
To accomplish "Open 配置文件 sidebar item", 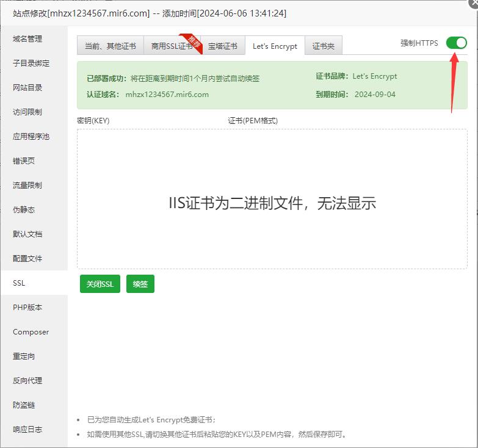I will (x=27, y=259).
